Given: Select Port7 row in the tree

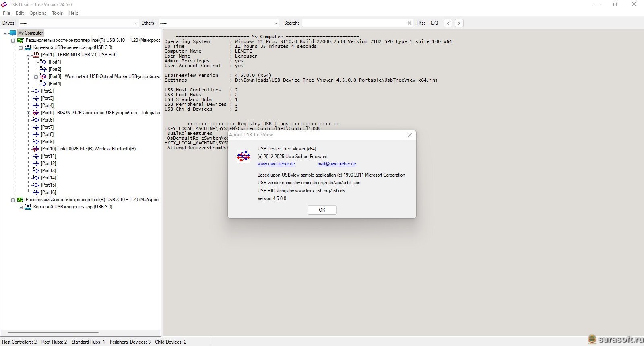Looking at the screenshot, I should coord(47,127).
